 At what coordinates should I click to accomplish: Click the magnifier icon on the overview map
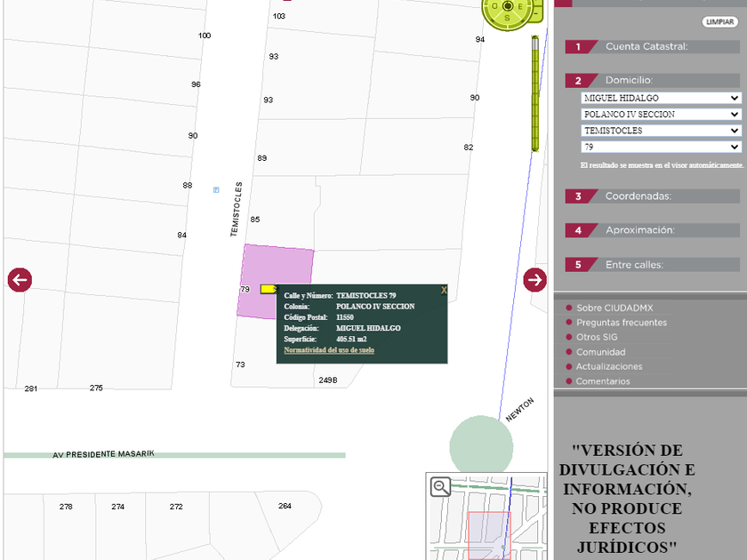tap(440, 487)
